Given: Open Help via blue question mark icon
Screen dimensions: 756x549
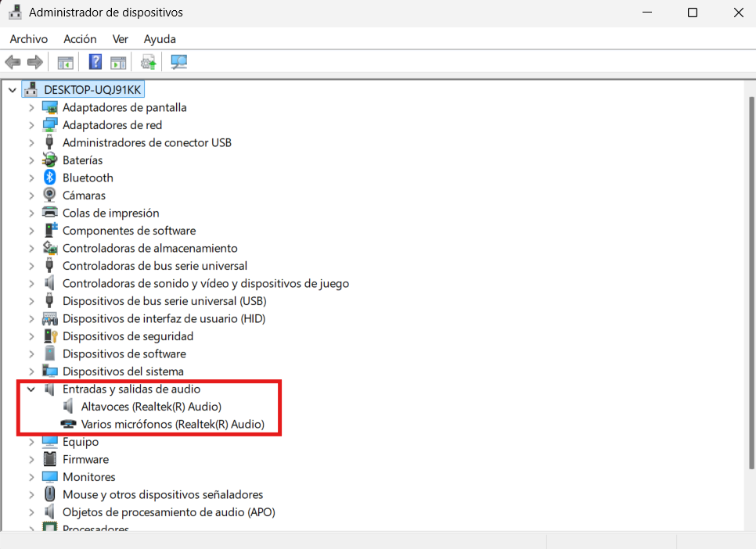Looking at the screenshot, I should coord(95,62).
